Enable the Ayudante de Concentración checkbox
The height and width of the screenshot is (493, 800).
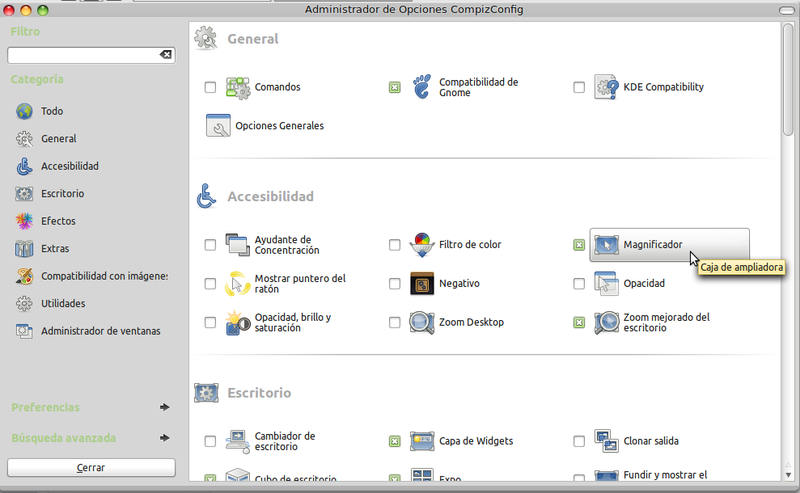click(x=210, y=245)
